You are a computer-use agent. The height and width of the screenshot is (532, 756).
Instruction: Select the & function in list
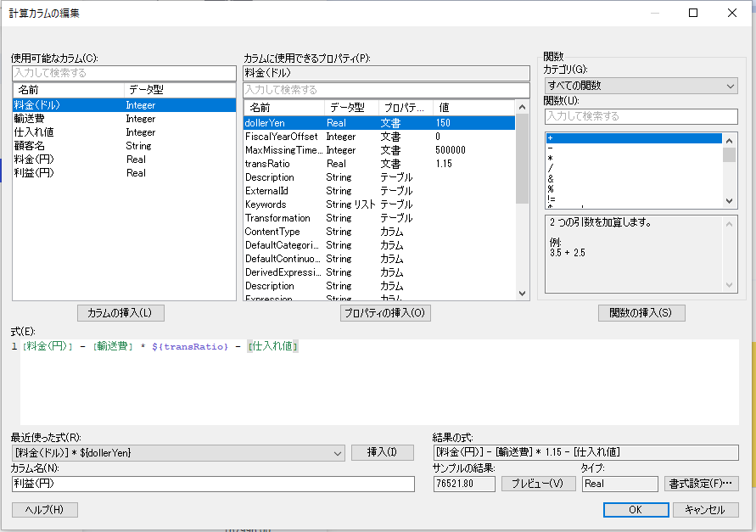634,179
